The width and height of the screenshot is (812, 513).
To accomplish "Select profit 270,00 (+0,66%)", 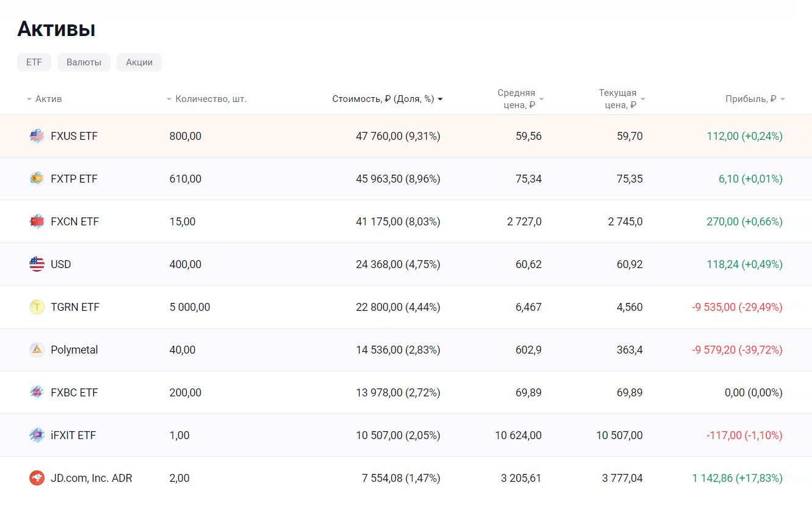I will tap(745, 222).
